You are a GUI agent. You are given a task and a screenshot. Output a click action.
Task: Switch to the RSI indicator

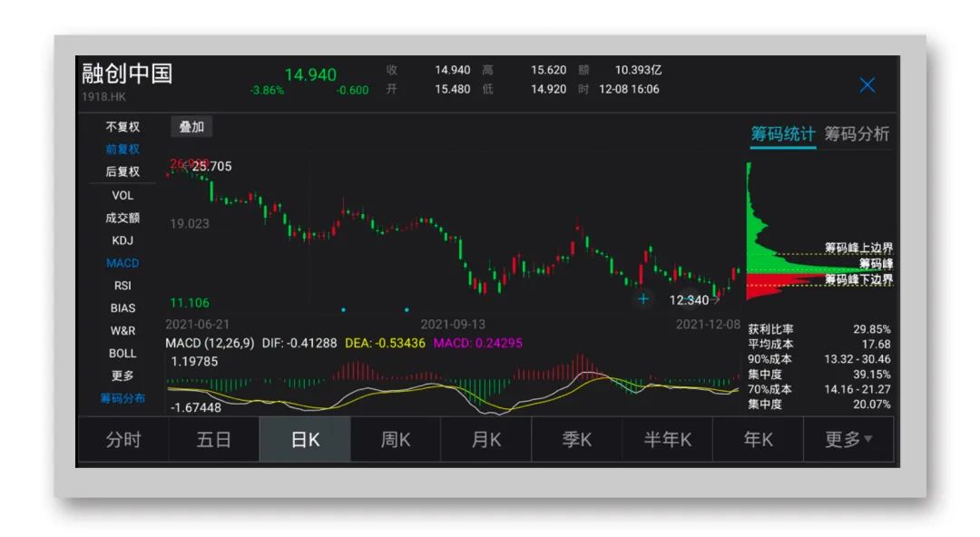tap(122, 286)
